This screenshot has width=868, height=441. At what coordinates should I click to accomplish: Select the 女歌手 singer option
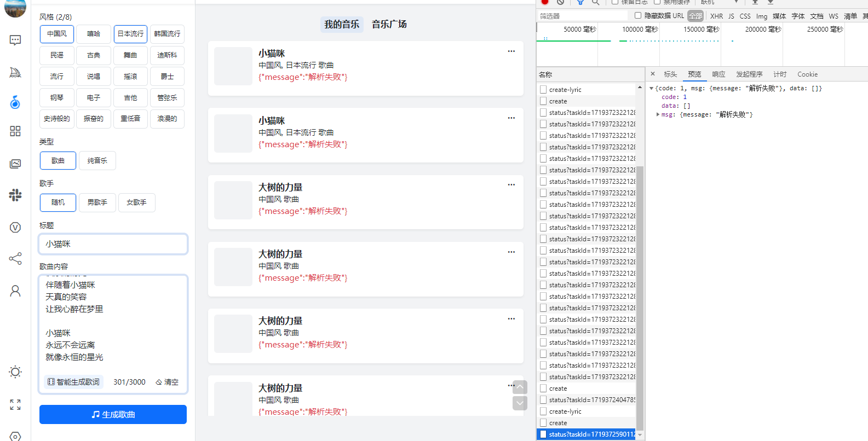tap(137, 202)
